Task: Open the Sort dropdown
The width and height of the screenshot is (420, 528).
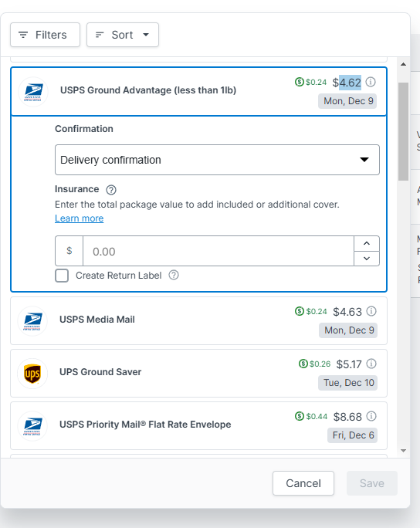Action: (x=123, y=35)
